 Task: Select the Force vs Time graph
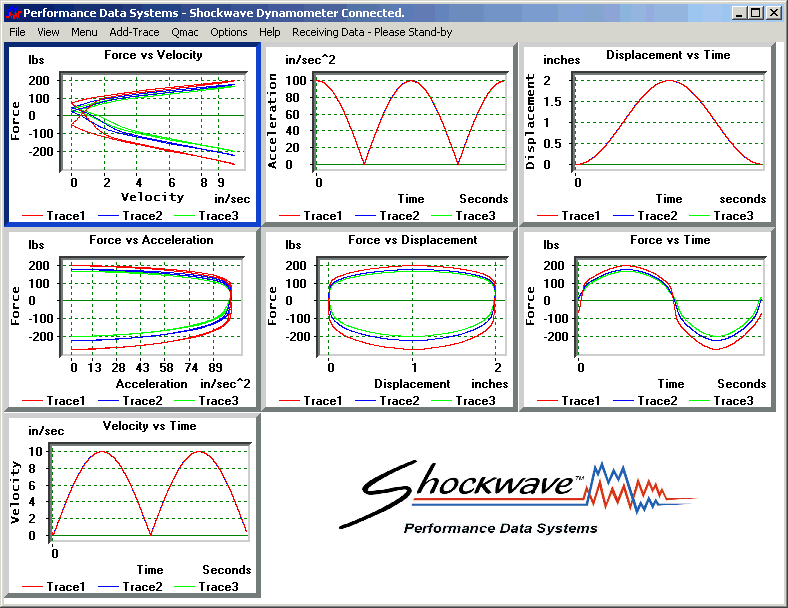(x=648, y=320)
